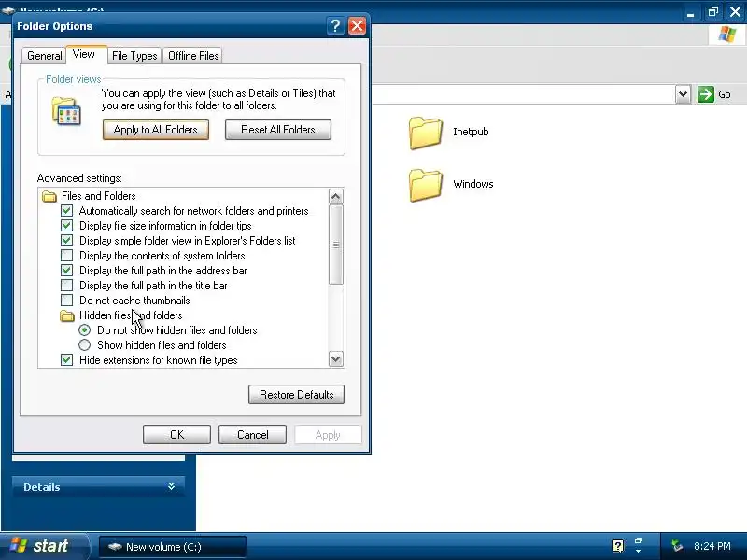Select the View tab
The width and height of the screenshot is (747, 560).
pyautogui.click(x=84, y=54)
